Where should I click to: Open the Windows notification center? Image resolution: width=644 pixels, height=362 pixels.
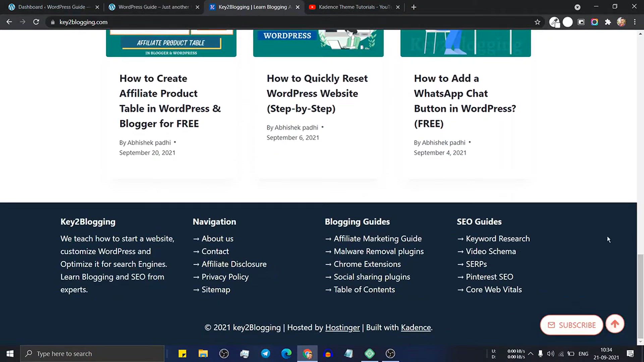tap(630, 354)
